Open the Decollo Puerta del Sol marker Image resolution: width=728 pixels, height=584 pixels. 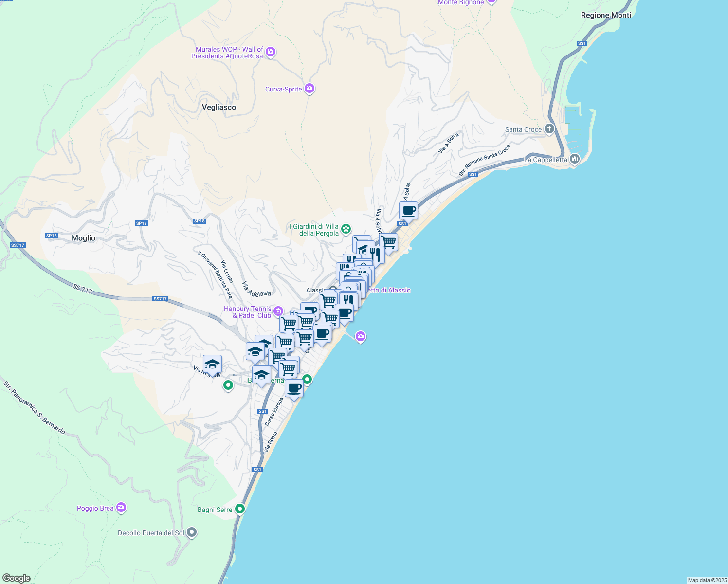tap(192, 532)
